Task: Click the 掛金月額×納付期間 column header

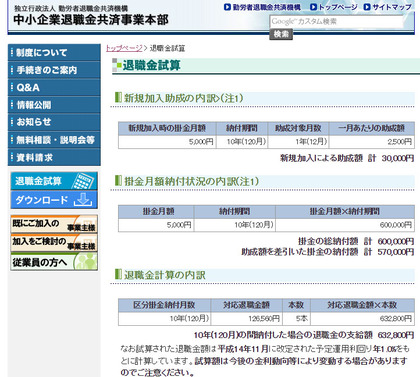Action: [x=345, y=211]
